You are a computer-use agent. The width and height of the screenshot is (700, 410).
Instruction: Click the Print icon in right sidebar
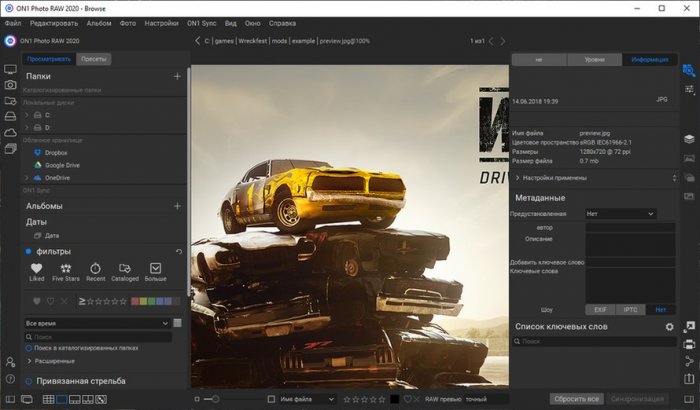[x=689, y=344]
